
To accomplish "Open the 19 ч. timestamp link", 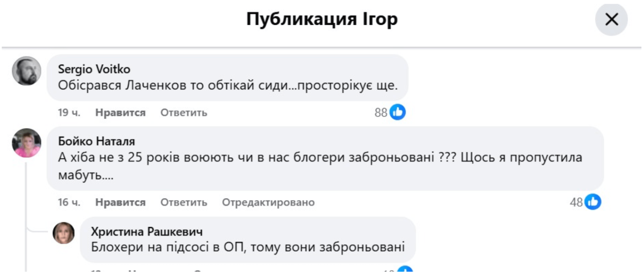I will [68, 113].
